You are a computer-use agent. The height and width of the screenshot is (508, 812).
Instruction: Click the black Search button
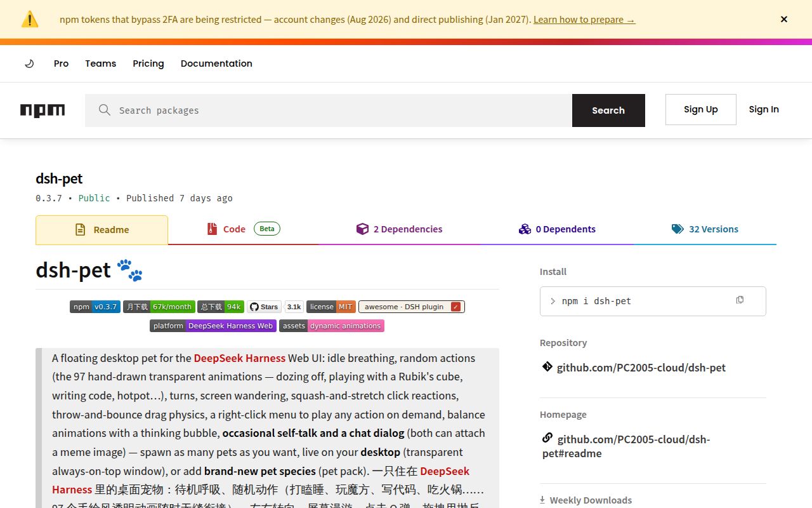608,110
